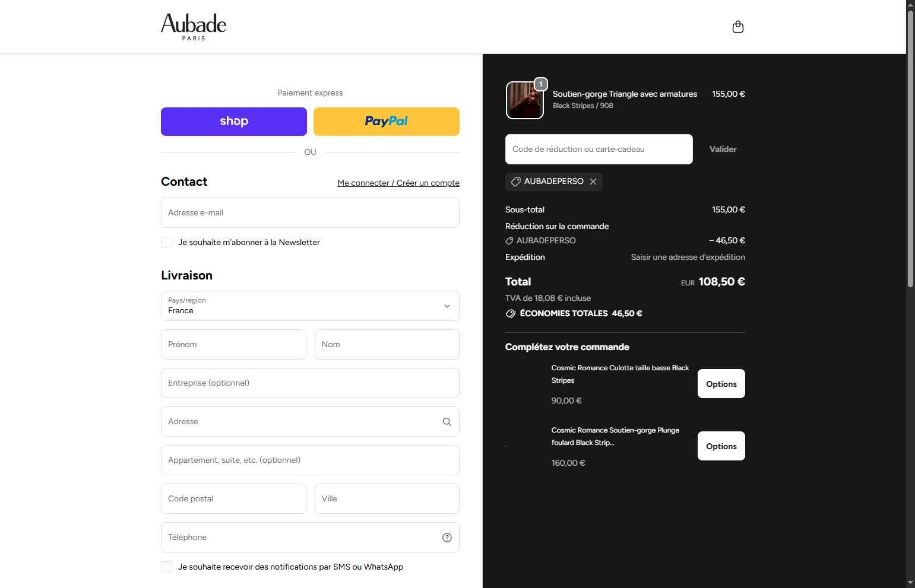
Task: Click the scrollbar up arrow
Action: point(910,5)
